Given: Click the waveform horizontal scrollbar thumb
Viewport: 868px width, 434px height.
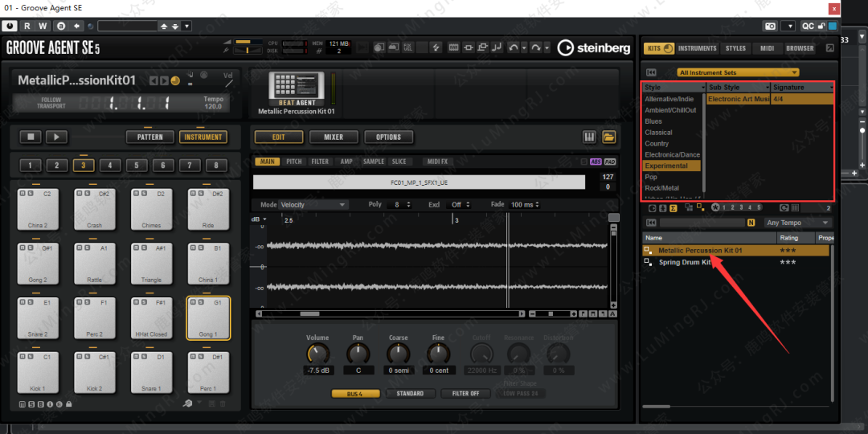Looking at the screenshot, I should 309,314.
